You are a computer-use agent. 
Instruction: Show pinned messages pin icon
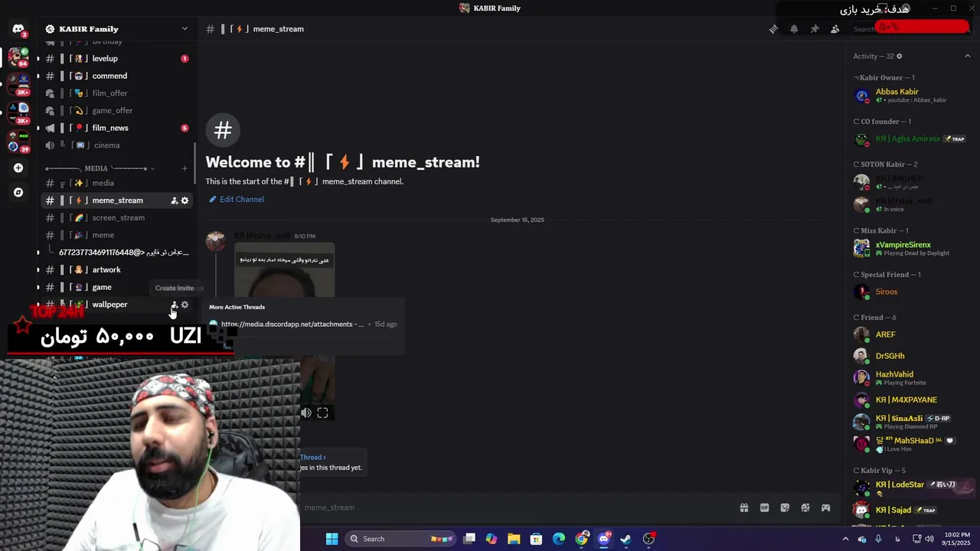coord(815,29)
